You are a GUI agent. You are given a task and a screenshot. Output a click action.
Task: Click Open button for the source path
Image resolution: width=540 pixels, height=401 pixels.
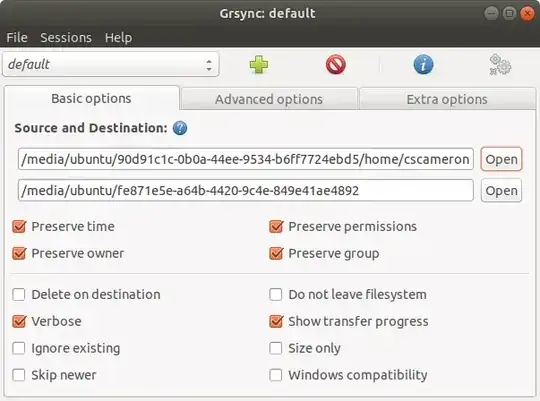(x=501, y=159)
